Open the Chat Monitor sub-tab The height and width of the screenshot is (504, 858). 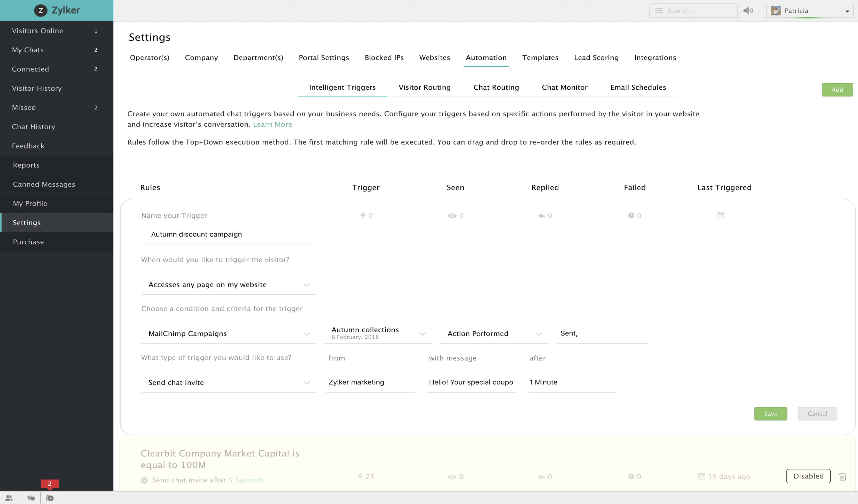(x=565, y=88)
